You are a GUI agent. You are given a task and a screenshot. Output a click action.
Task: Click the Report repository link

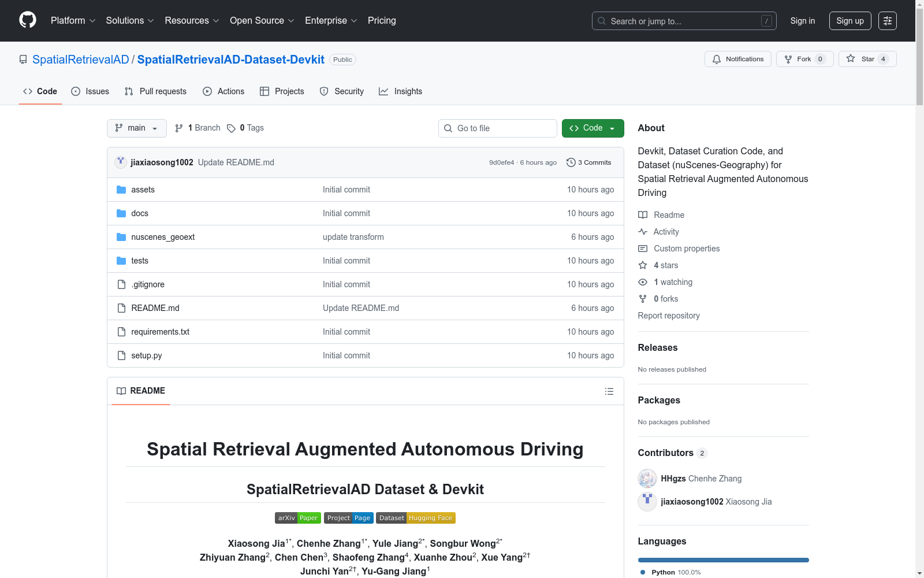pyautogui.click(x=669, y=316)
